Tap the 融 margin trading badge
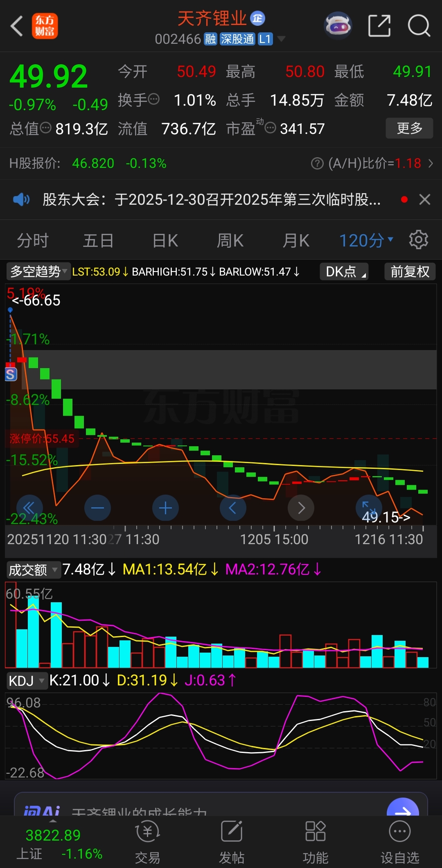Viewport: 442px width, 868px height. click(210, 39)
